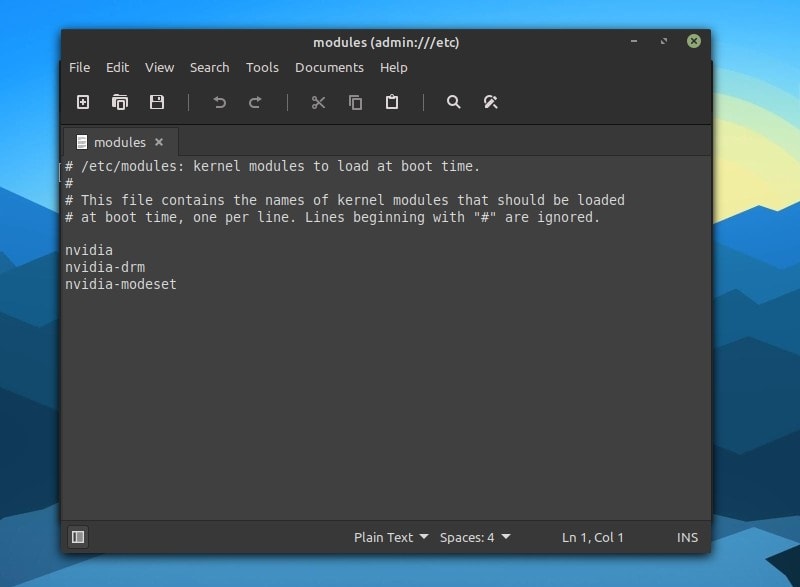Open the Help menu

(x=393, y=67)
